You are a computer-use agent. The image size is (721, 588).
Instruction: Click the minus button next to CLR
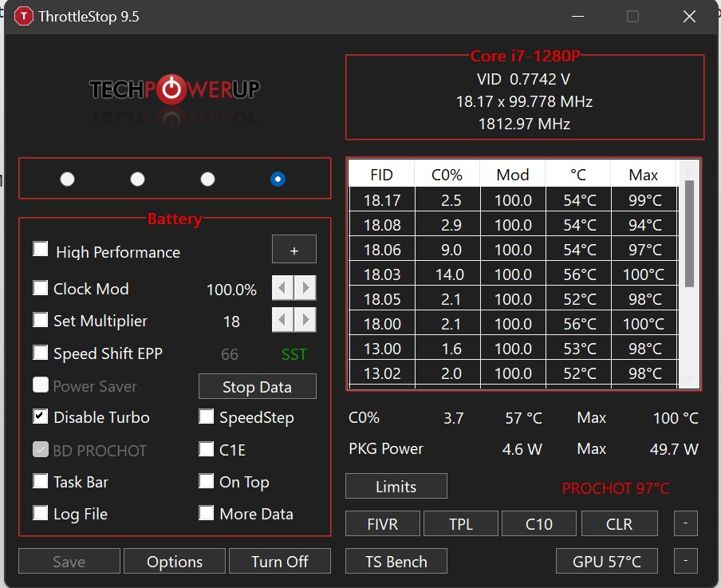point(686,523)
